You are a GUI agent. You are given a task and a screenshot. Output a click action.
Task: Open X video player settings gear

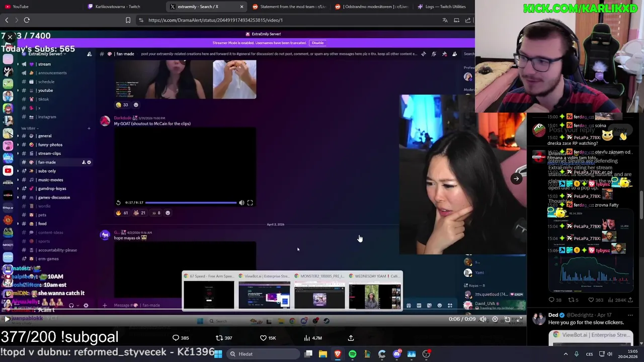coord(495,319)
